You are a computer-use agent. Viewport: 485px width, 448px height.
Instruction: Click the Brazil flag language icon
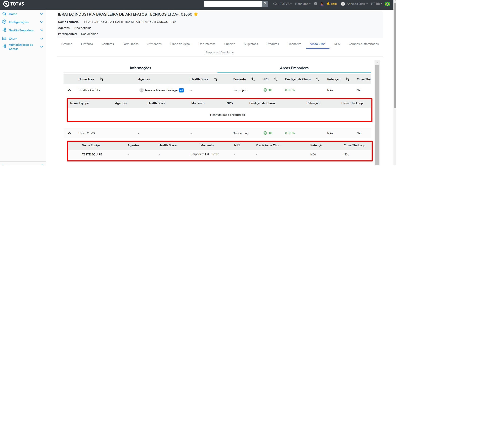coord(387,4)
